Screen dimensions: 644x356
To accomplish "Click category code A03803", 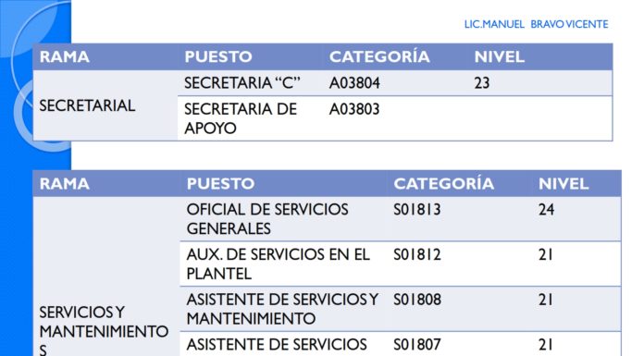I will pos(354,109).
